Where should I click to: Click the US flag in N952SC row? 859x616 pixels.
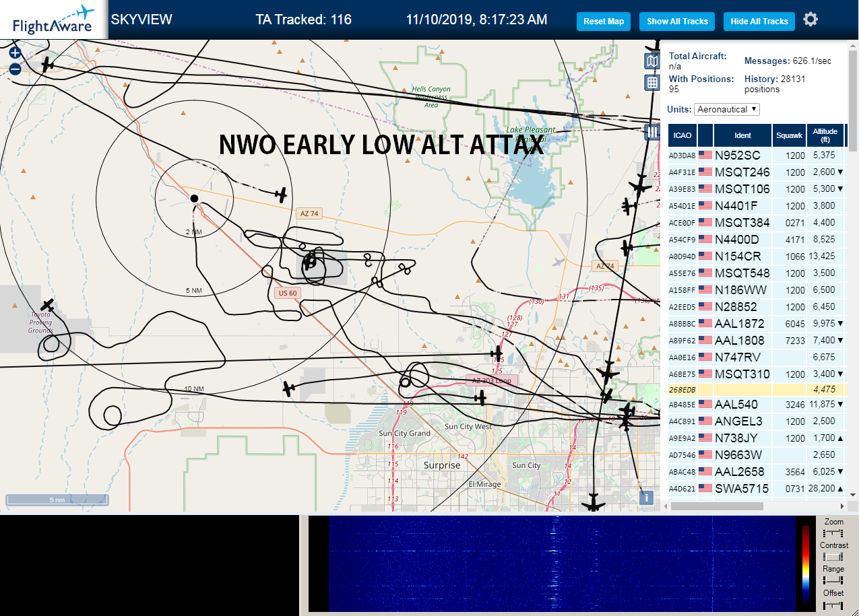point(705,155)
